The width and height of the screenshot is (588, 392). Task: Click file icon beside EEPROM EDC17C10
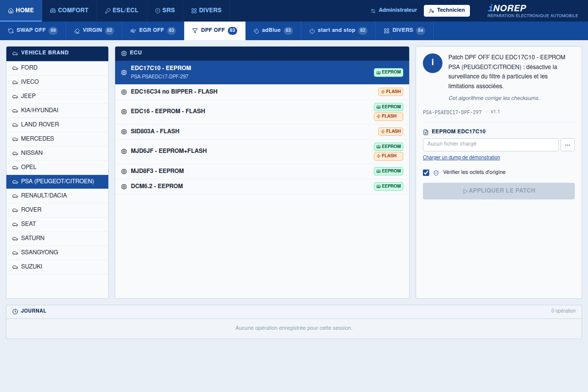pyautogui.click(x=426, y=132)
